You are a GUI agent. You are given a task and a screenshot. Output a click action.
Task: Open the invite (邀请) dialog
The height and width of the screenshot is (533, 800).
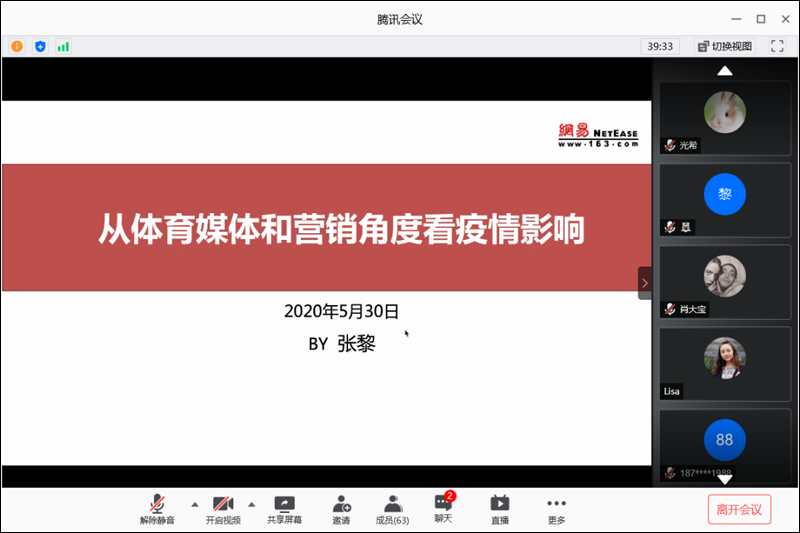341,509
